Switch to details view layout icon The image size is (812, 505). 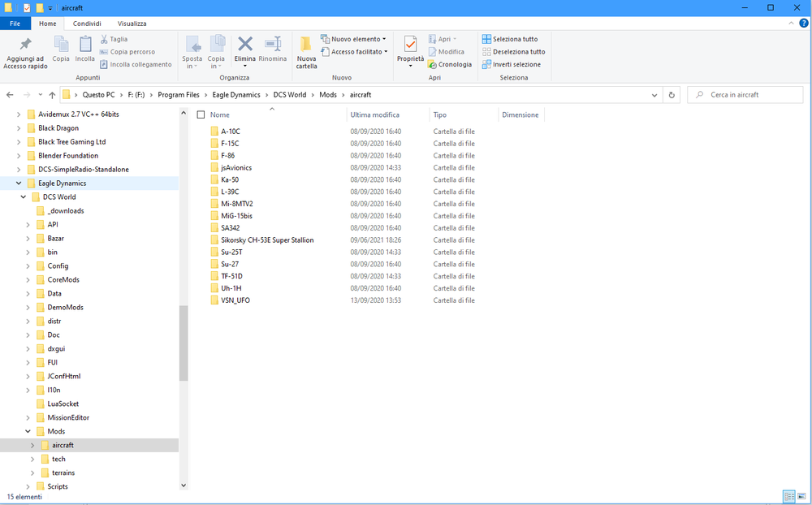click(x=789, y=497)
